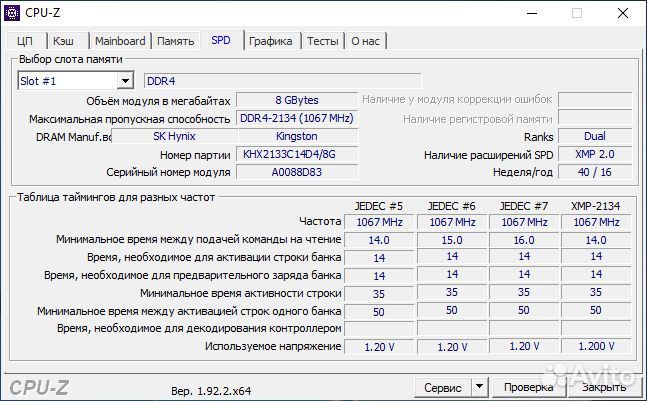Click the JEDEC #5 column header
647x401 pixels.
(379, 206)
